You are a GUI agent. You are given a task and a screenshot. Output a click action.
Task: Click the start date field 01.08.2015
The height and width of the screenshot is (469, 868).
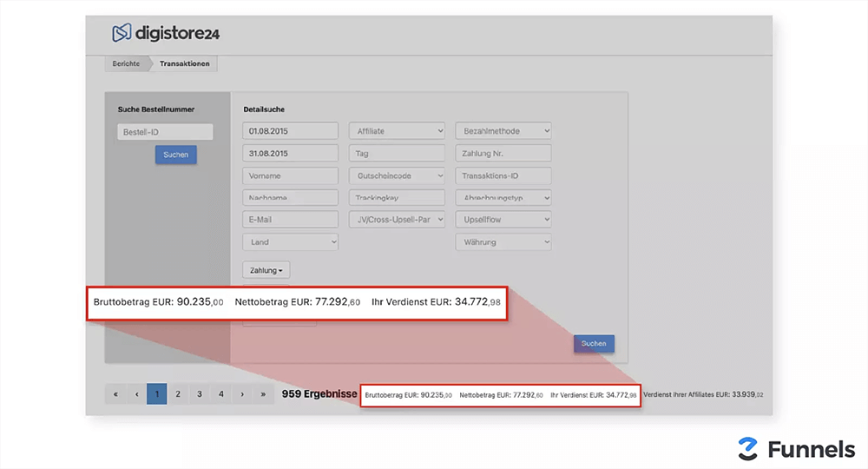[290, 130]
